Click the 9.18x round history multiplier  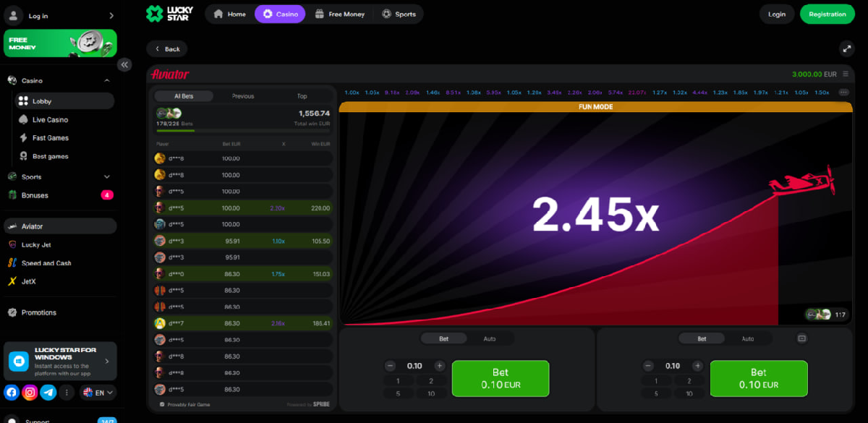pos(392,93)
